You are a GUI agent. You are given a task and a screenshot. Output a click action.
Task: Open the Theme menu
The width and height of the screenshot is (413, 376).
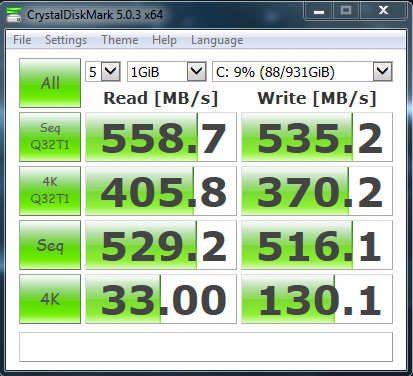coord(120,40)
